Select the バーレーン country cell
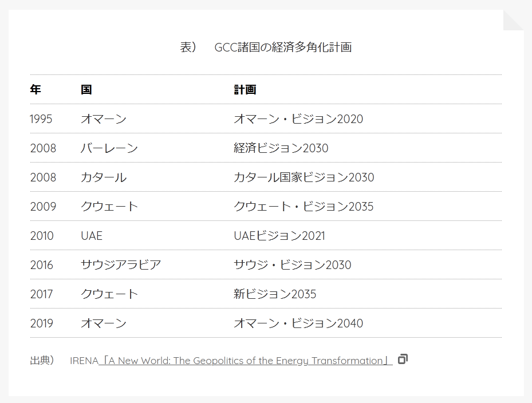This screenshot has width=532, height=403. tap(109, 148)
